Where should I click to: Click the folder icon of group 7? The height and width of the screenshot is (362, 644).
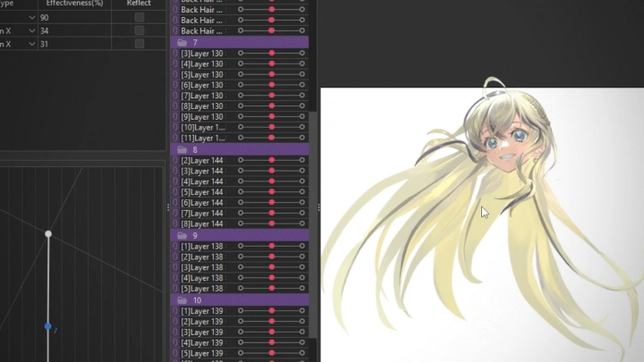tap(182, 42)
